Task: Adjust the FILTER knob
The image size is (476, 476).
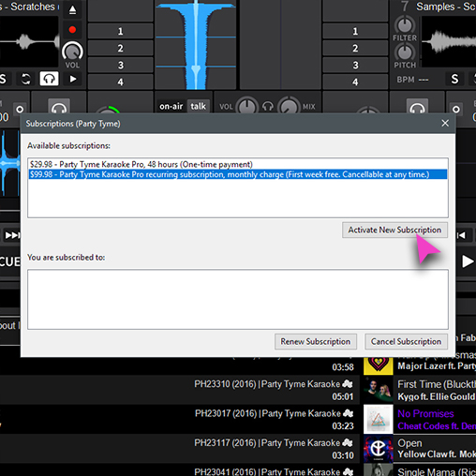Action: point(405,25)
